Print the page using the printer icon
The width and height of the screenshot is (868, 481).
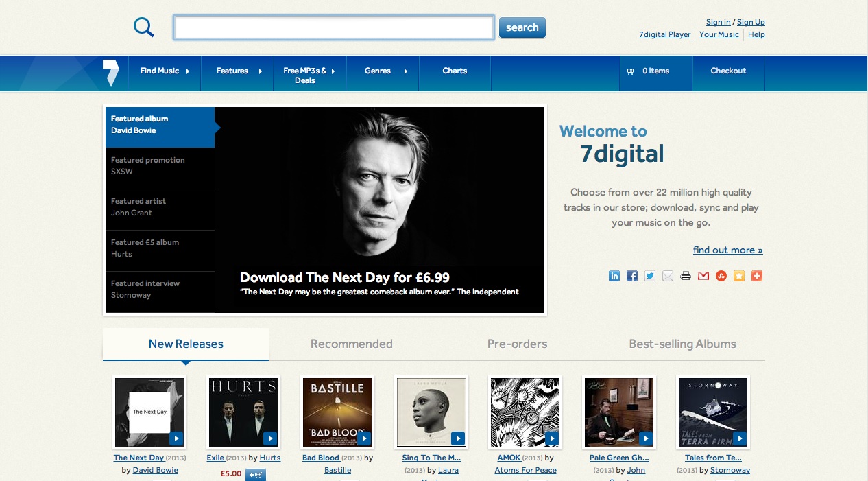tap(685, 275)
